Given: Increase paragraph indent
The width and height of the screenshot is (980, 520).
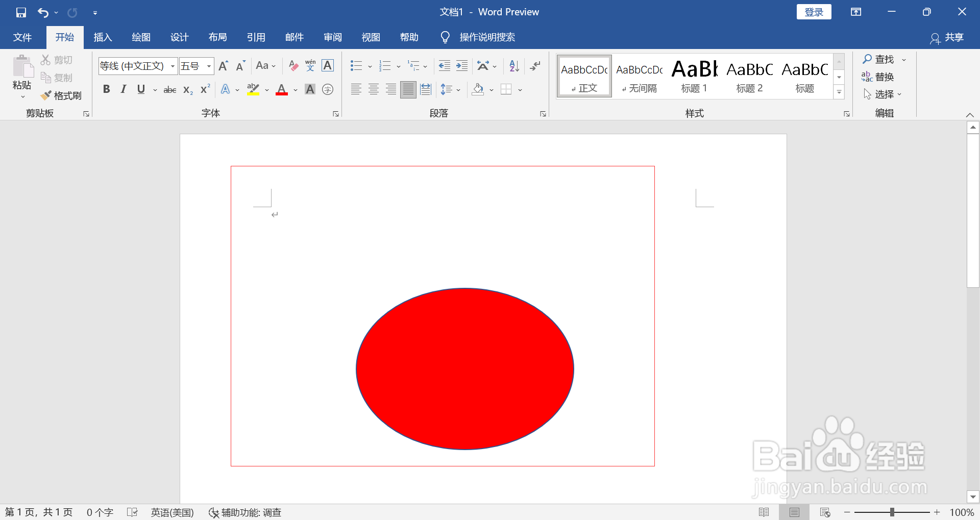Looking at the screenshot, I should coord(462,66).
